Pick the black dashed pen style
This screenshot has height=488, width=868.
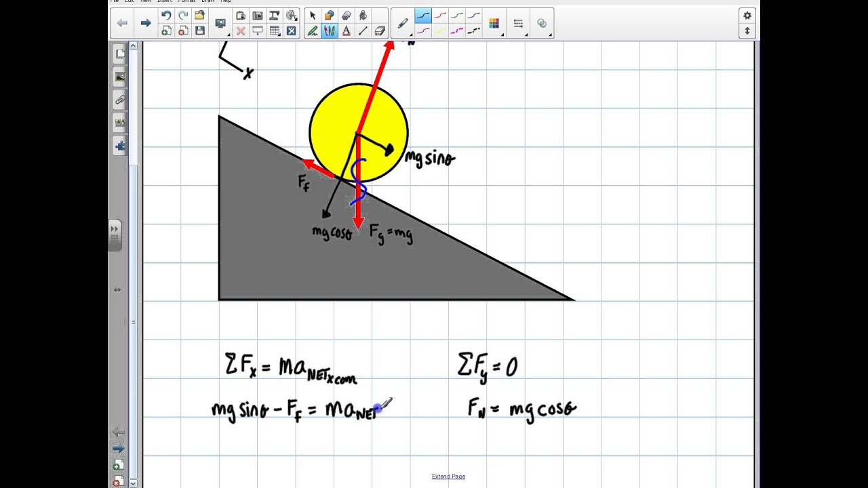[474, 31]
